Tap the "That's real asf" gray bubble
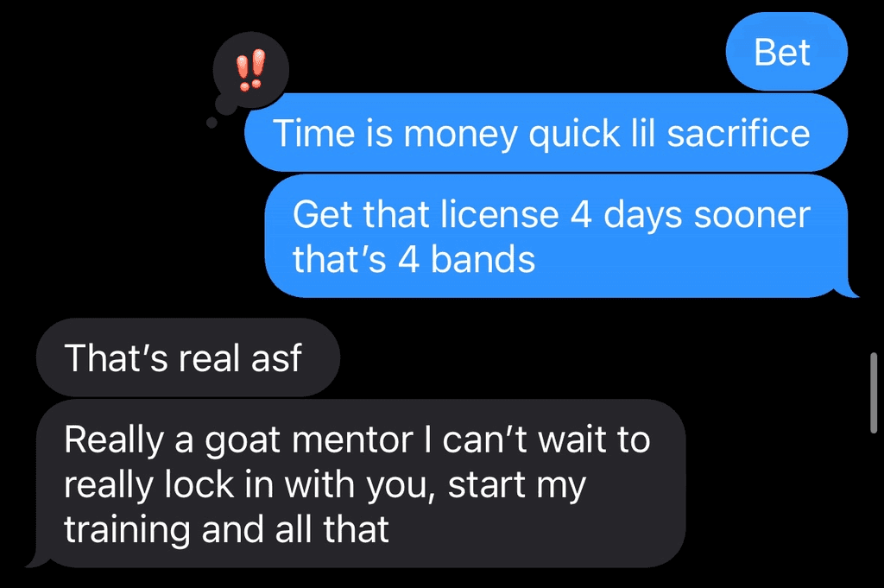This screenshot has width=884, height=588. pos(187,357)
